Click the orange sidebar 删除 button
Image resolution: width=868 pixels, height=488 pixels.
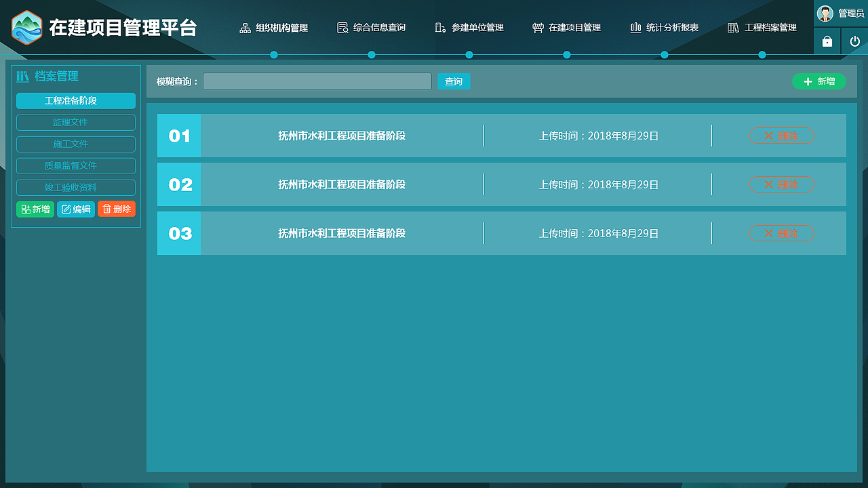pos(117,209)
